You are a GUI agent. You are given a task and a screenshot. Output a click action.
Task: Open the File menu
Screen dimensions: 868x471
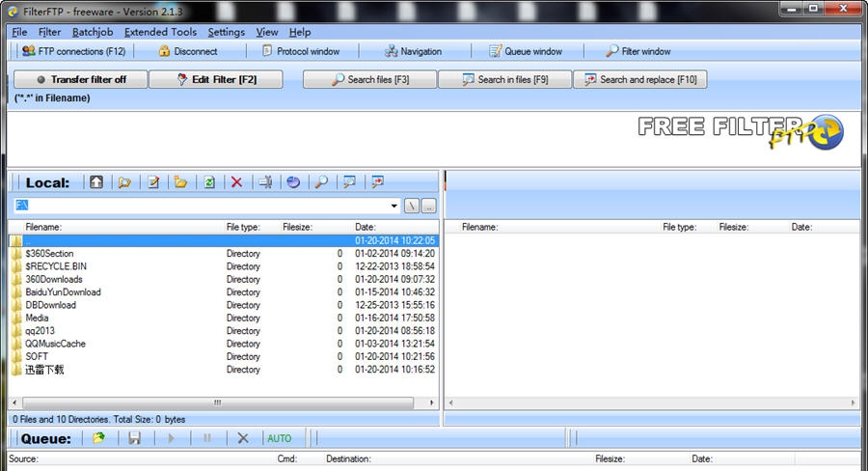click(19, 32)
